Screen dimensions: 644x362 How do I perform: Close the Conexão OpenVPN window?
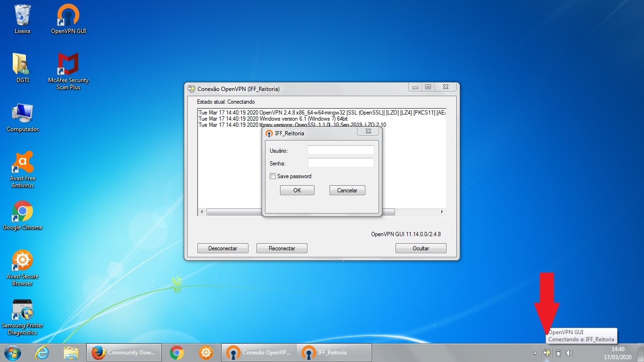click(446, 87)
